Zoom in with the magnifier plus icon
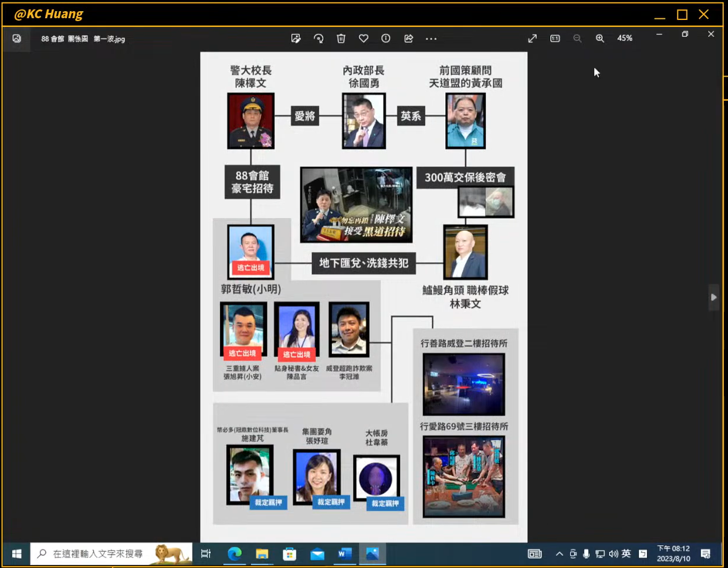The width and height of the screenshot is (728, 568). point(600,39)
